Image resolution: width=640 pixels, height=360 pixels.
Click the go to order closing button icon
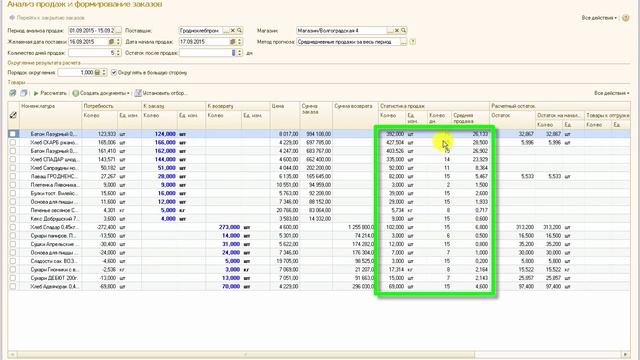[12, 18]
